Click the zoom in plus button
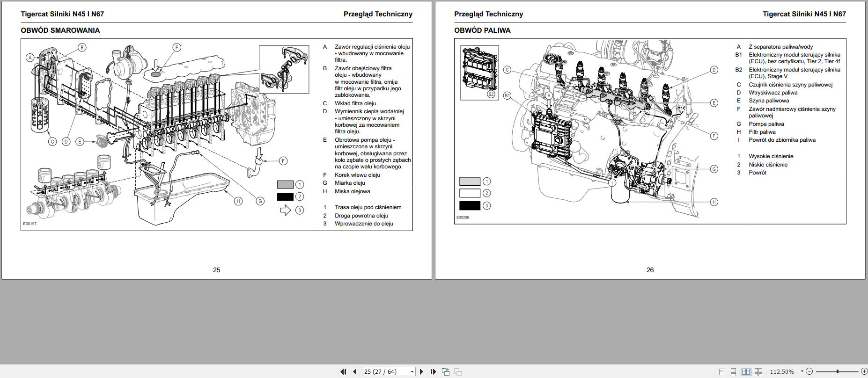The height and width of the screenshot is (378, 868). click(864, 371)
